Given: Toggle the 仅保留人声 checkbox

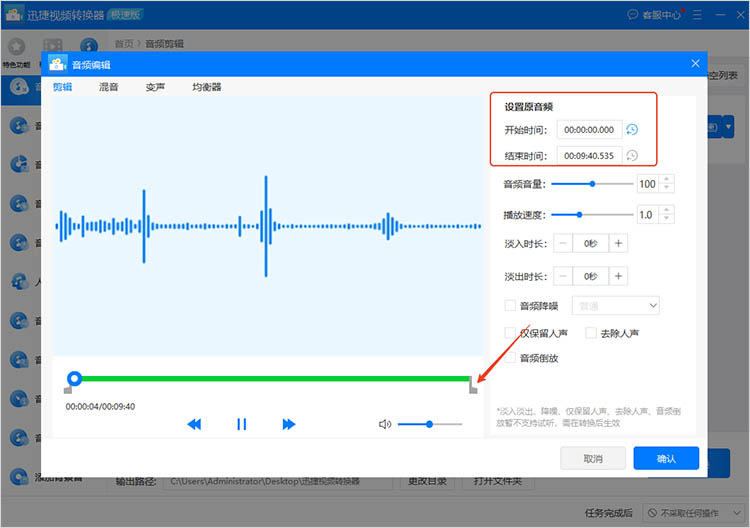Looking at the screenshot, I should click(x=510, y=333).
